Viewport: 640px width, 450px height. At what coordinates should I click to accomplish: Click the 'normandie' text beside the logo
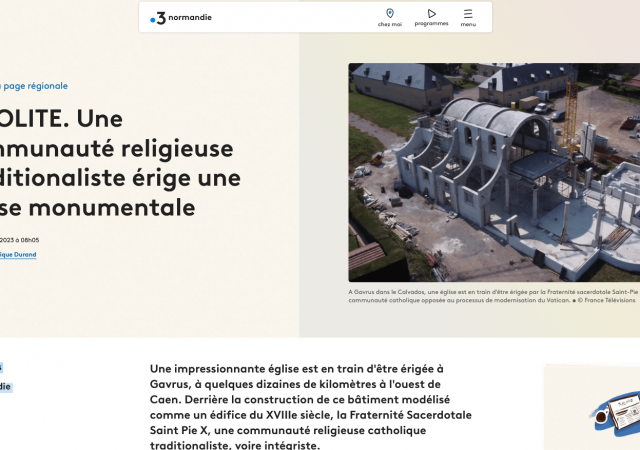[190, 18]
